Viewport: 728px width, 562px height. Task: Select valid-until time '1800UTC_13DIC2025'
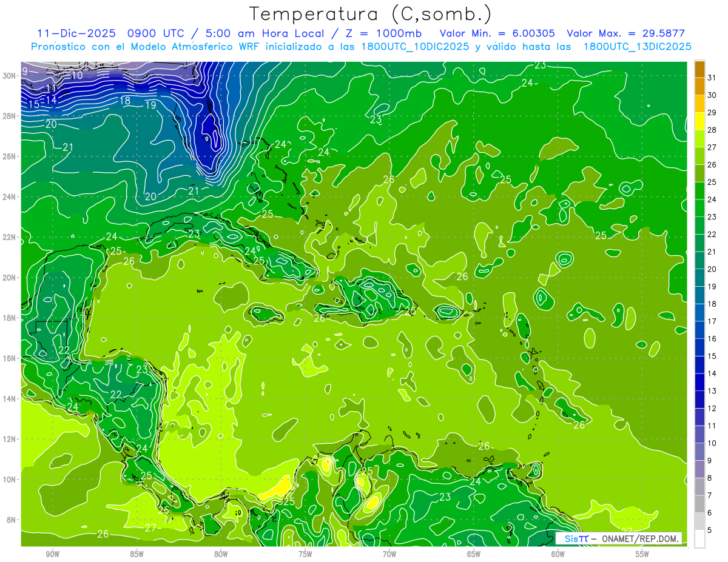(637, 47)
